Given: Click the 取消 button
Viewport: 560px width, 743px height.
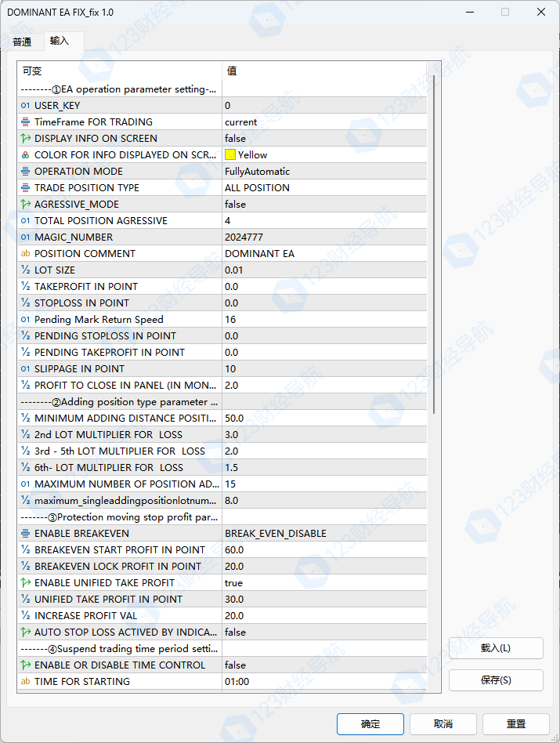Looking at the screenshot, I should coord(443,724).
